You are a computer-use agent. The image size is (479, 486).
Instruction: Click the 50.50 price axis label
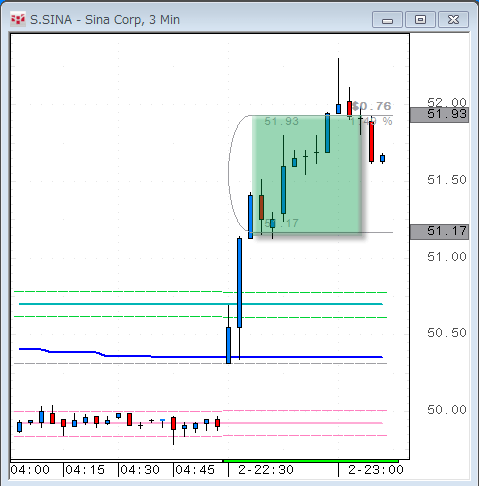[x=447, y=333]
